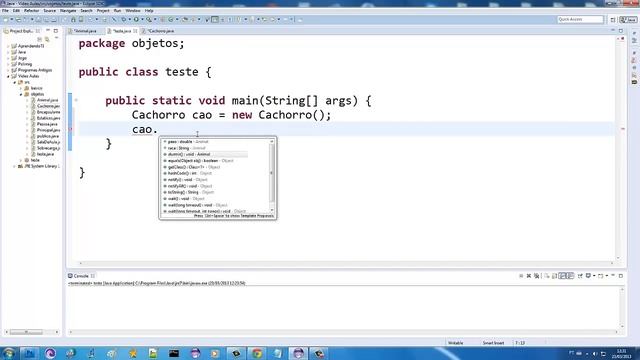This screenshot has width=640, height=360.
Task: Click the autocomplete popup vertical scrollbar
Action: (272, 173)
